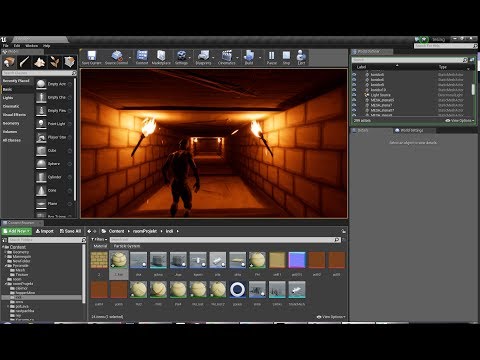Viewport: 480px width, 360px height.
Task: Open the Help menu
Action: (x=47, y=46)
